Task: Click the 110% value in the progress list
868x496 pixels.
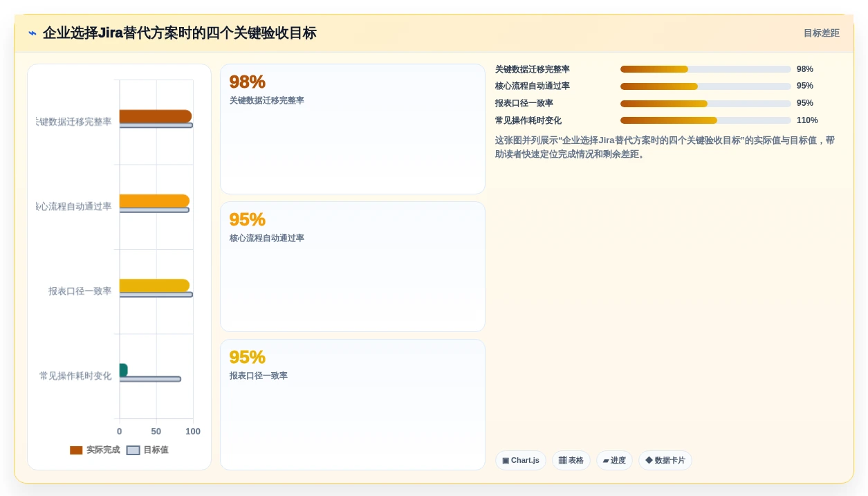Action: tap(807, 120)
